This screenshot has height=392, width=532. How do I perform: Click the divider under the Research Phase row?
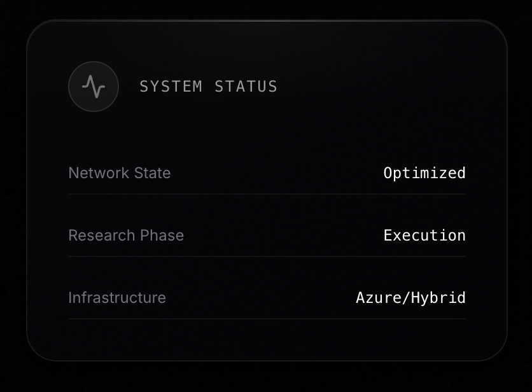[267, 256]
